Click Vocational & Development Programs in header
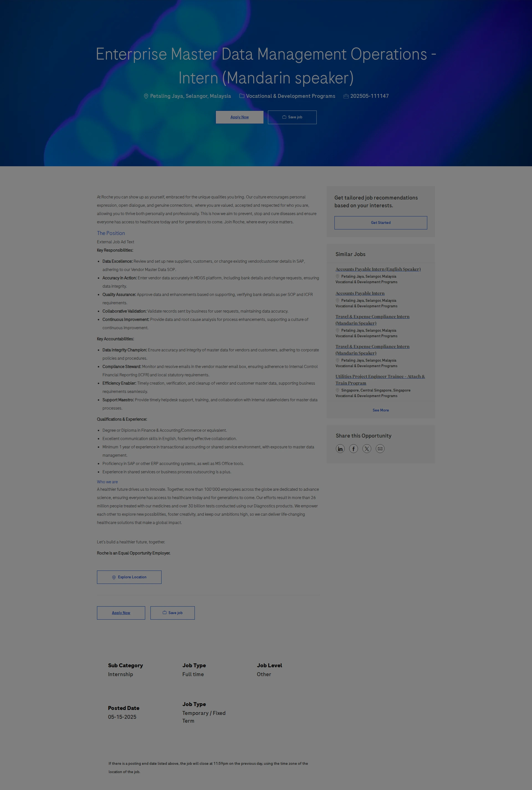The image size is (532, 790). coord(290,96)
